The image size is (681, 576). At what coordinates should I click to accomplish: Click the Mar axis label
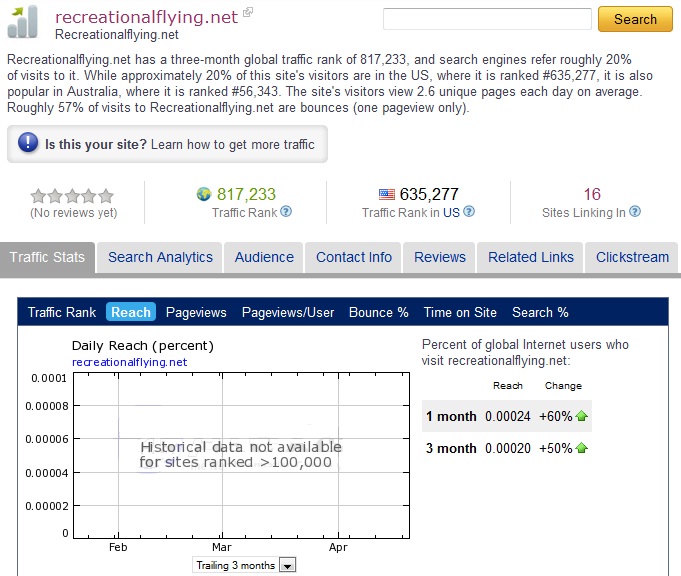pyautogui.click(x=222, y=547)
